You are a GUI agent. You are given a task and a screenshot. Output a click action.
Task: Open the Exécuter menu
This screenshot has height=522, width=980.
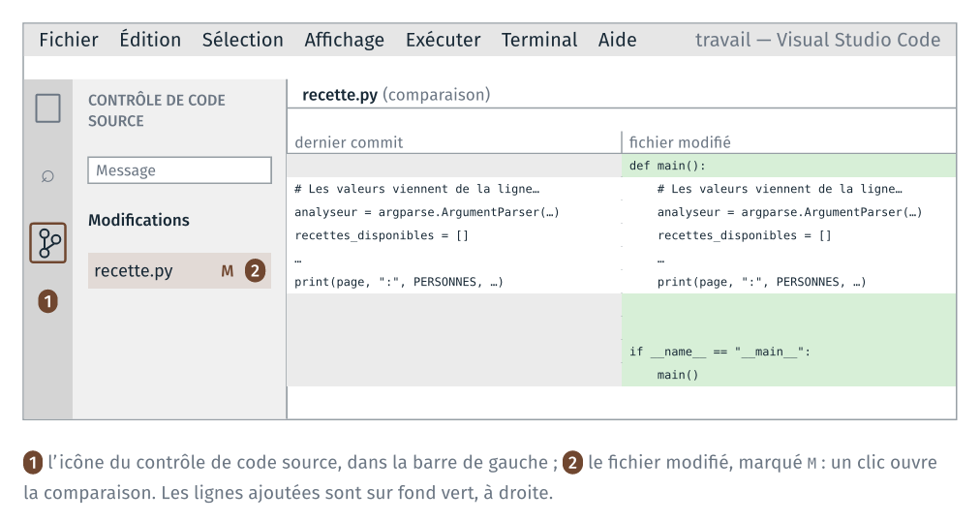coord(444,40)
